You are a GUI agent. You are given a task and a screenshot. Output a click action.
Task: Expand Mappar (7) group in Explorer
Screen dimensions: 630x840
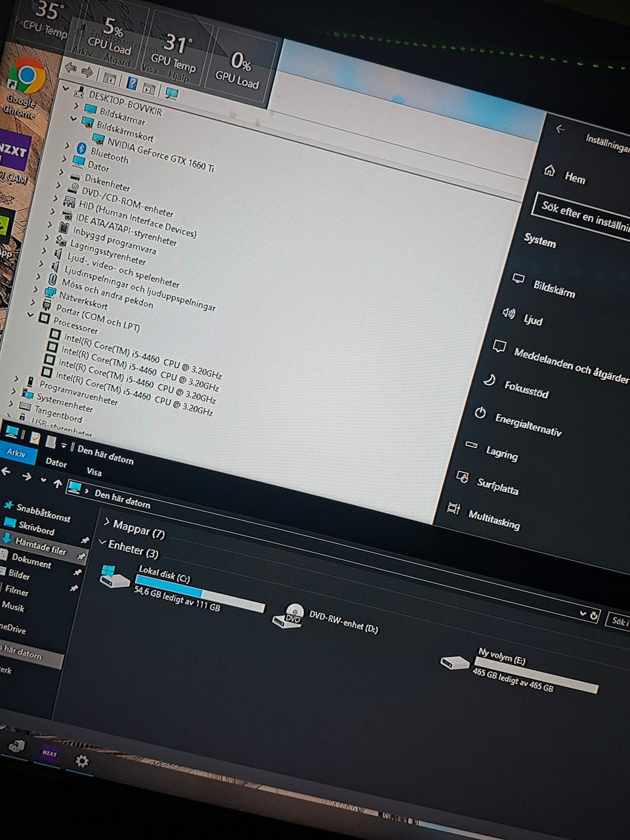(106, 522)
